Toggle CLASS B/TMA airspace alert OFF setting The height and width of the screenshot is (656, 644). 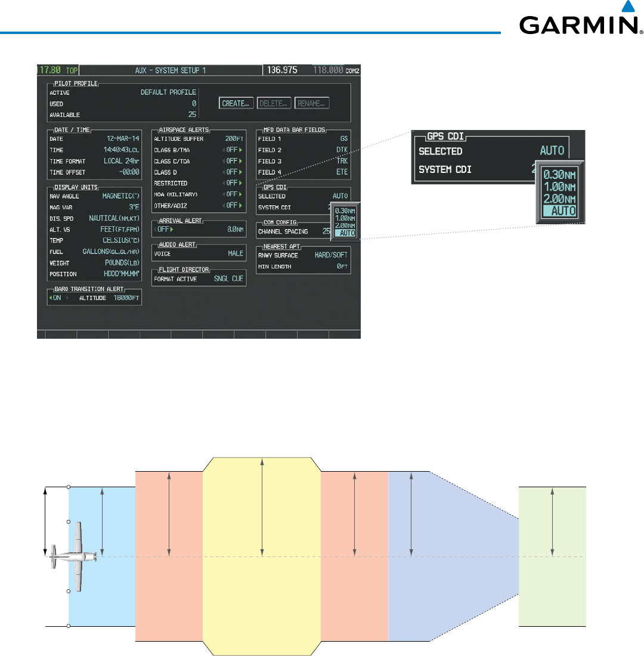click(x=232, y=150)
